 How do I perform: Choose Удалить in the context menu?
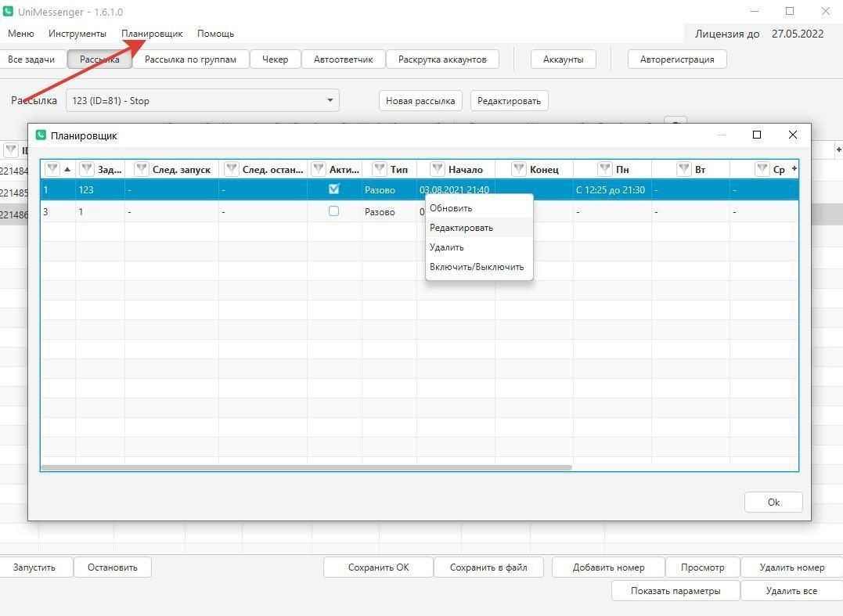tap(479, 247)
